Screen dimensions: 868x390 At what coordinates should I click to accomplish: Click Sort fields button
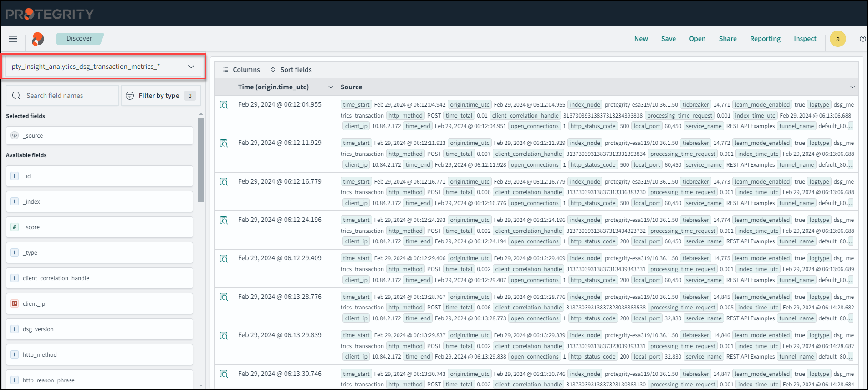click(291, 70)
